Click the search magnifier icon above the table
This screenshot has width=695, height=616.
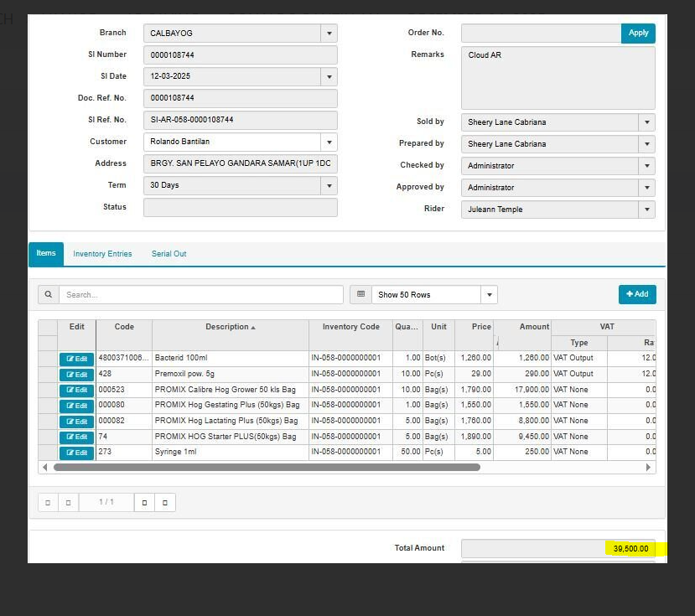[48, 295]
